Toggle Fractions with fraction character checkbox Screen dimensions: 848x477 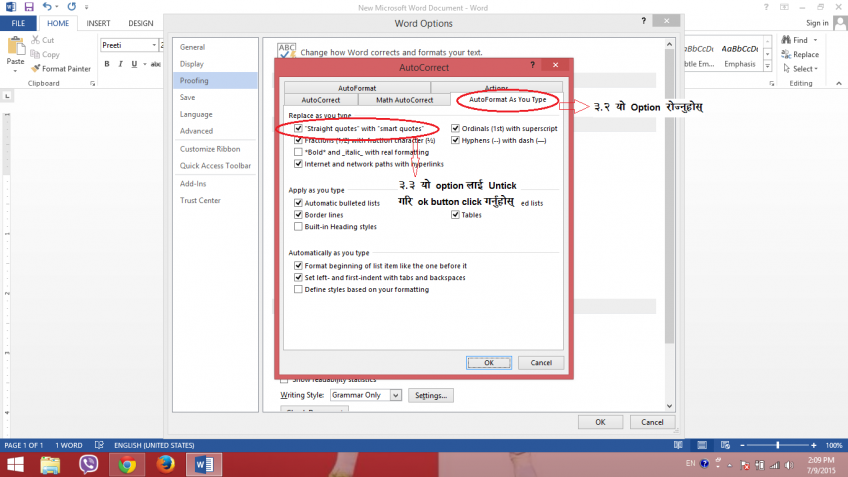tap(298, 140)
